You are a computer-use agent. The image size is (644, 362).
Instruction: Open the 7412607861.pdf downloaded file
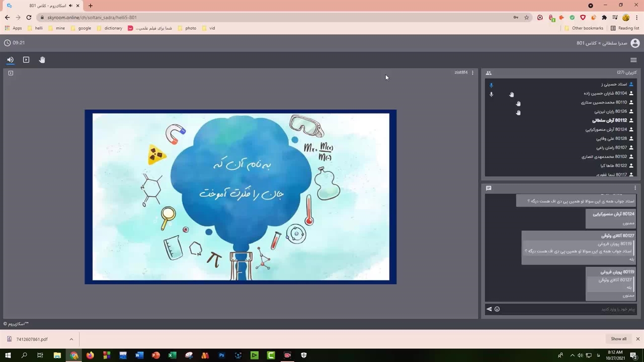coord(32,339)
